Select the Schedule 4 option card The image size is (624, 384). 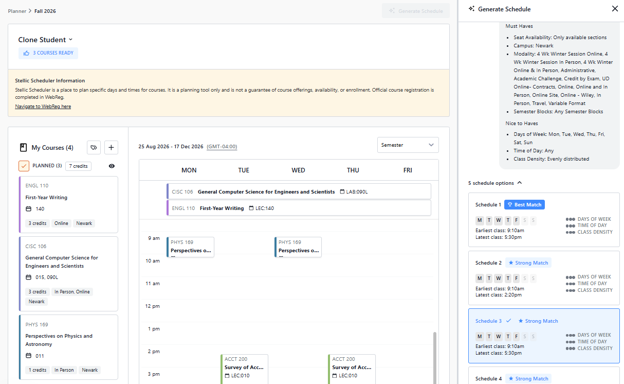tap(544, 376)
